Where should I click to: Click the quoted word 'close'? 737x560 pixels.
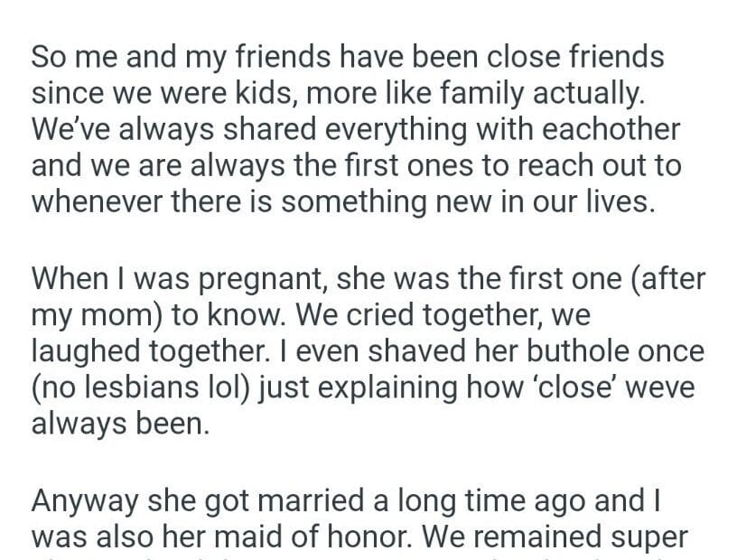pyautogui.click(x=576, y=387)
